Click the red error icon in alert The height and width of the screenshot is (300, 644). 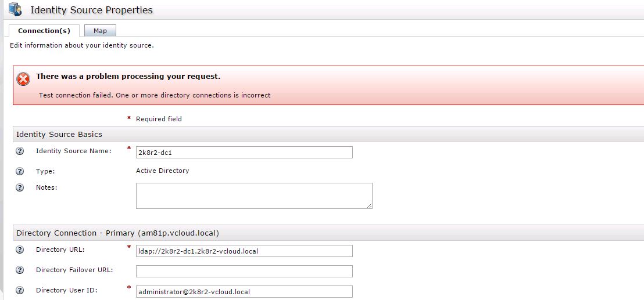(x=23, y=79)
